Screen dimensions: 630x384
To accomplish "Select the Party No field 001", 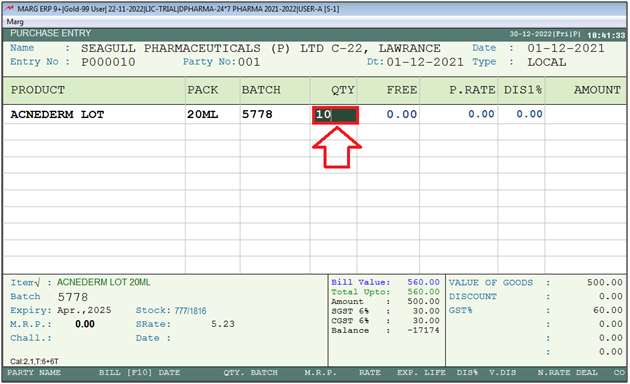I will click(249, 62).
